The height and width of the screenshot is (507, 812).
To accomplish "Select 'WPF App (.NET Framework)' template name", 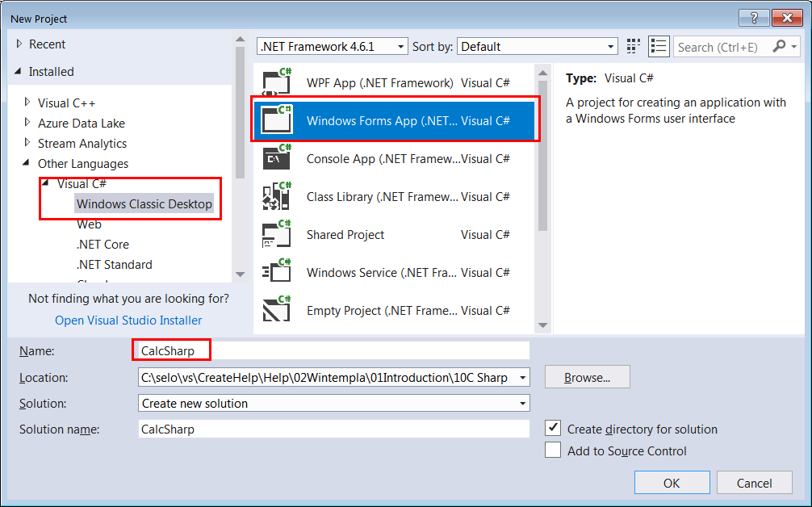I will tap(380, 83).
